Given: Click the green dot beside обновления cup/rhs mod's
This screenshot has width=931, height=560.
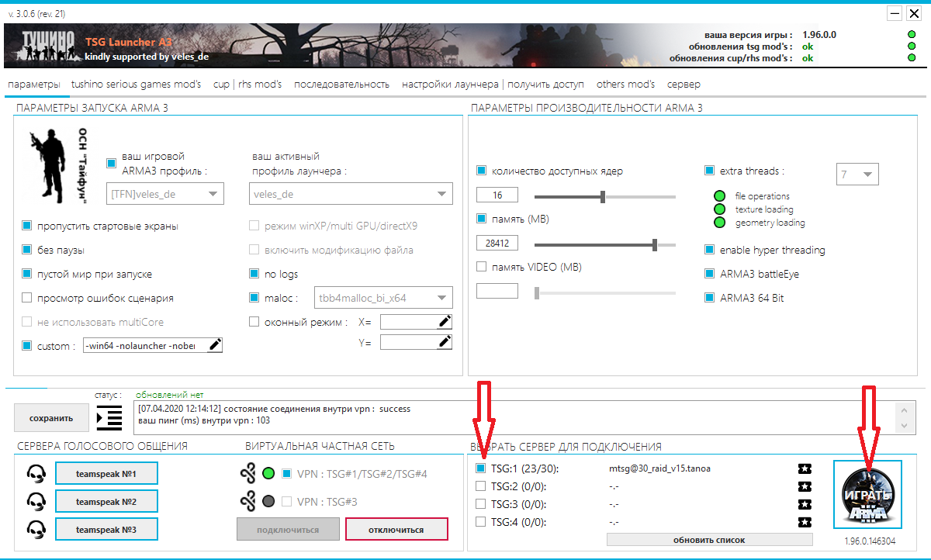Looking at the screenshot, I should click(x=911, y=58).
